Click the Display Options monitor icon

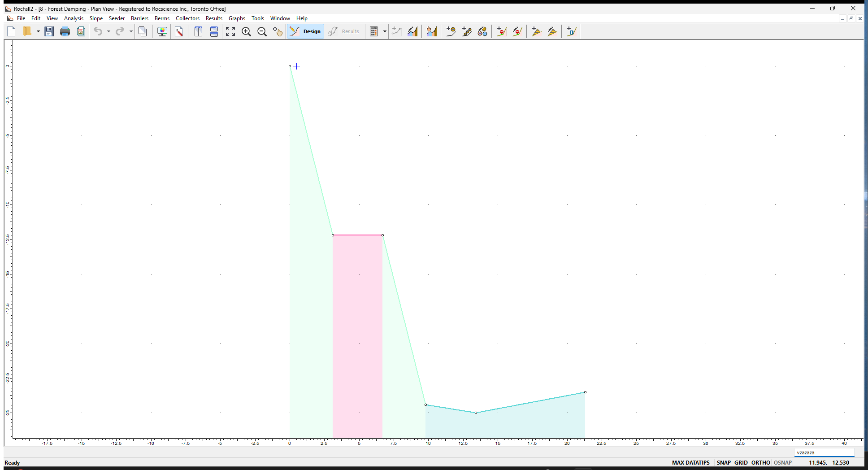point(162,31)
